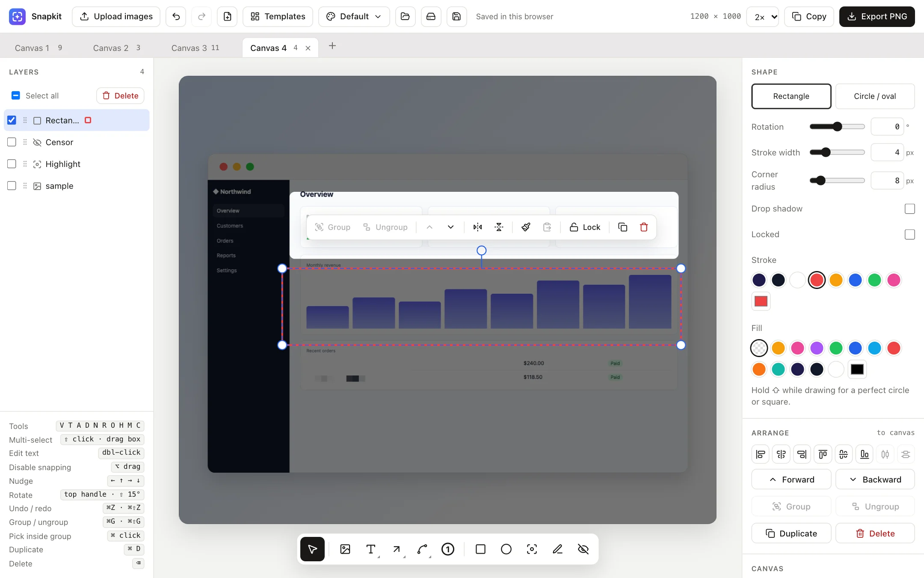Flip horizontally in floating toolbar

pyautogui.click(x=477, y=227)
